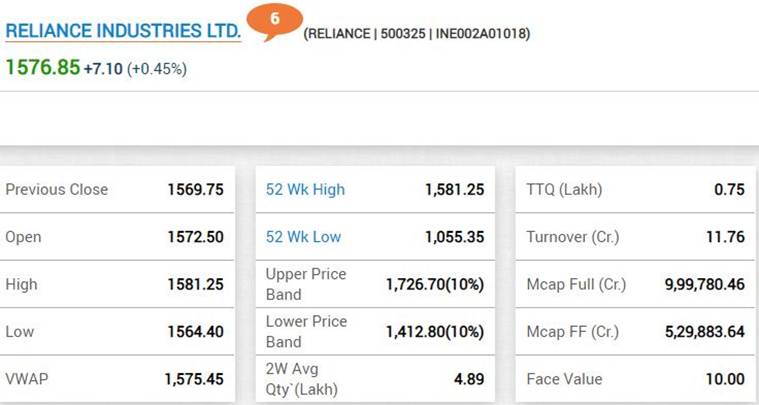Screen dimensions: 759x405
Task: Click the Upper Price Band label
Action: (306, 284)
